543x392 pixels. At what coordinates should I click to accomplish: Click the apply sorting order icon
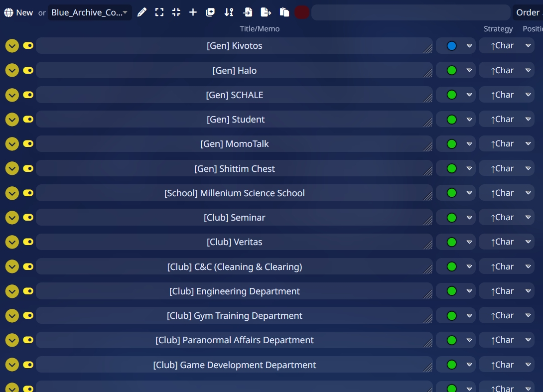229,13
